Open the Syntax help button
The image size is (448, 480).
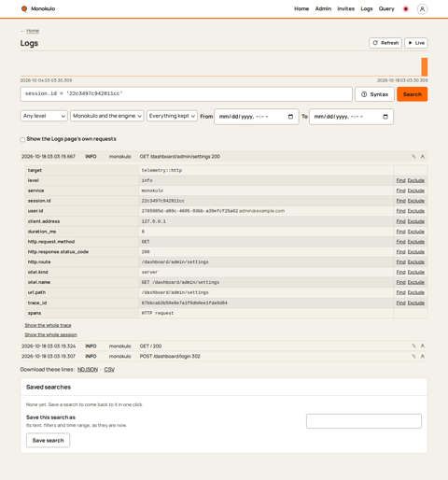point(374,94)
